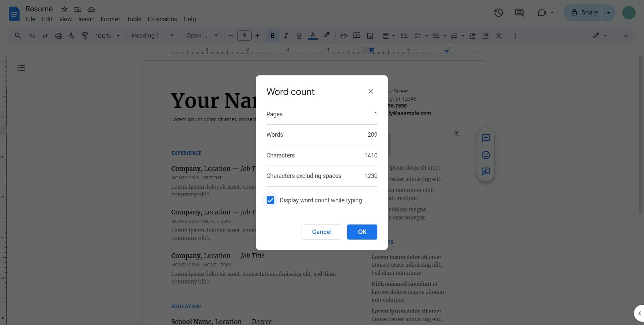Screen dimensions: 644x325
Task: Open the version history
Action: click(x=498, y=12)
